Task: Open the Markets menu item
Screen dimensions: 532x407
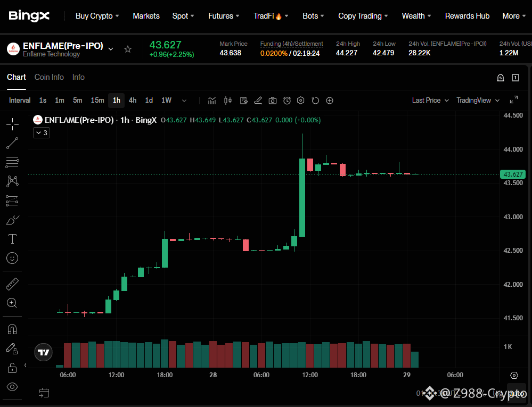Action: point(146,16)
